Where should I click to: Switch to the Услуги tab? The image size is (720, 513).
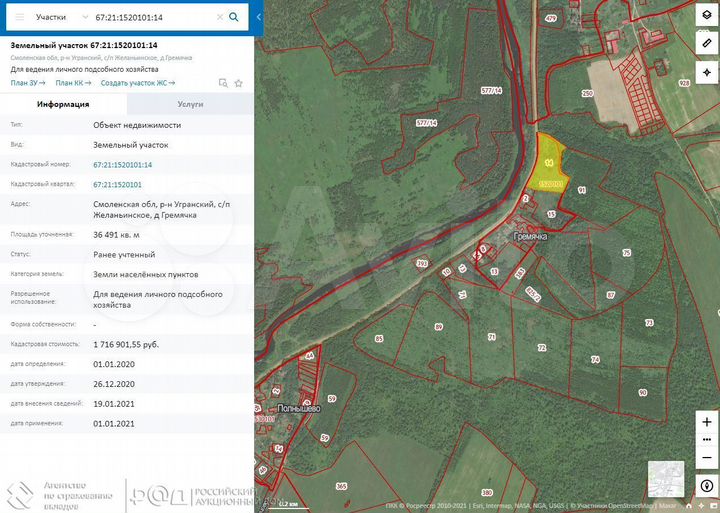click(190, 104)
